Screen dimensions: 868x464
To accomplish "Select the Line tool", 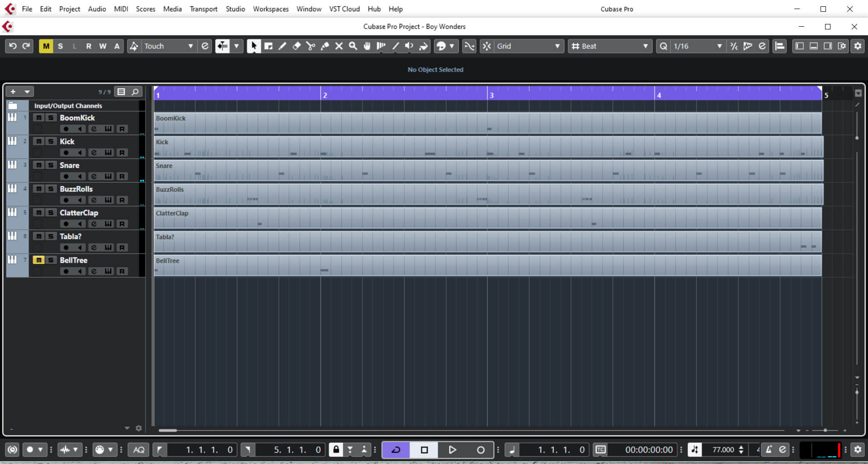I will (x=396, y=46).
